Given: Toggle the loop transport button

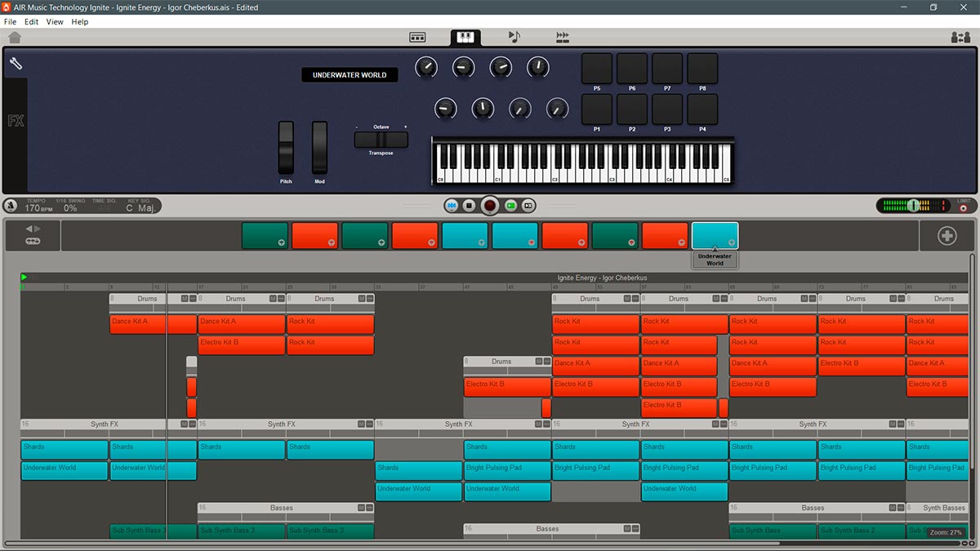Looking at the screenshot, I should pyautogui.click(x=528, y=206).
